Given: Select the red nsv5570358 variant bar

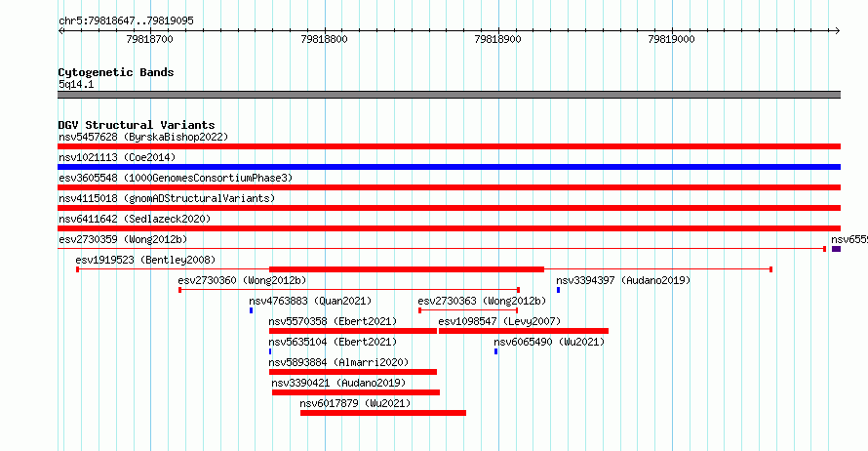Looking at the screenshot, I should (353, 331).
